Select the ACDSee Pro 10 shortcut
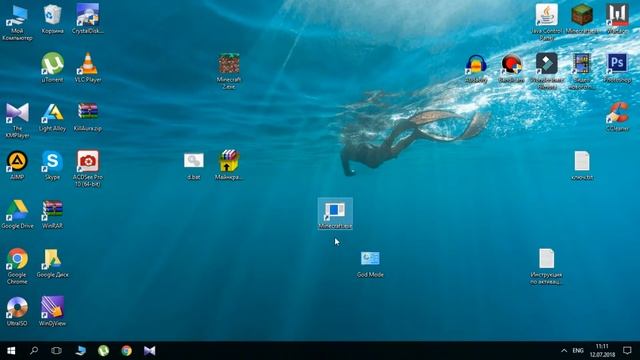The image size is (640, 360). (x=88, y=169)
